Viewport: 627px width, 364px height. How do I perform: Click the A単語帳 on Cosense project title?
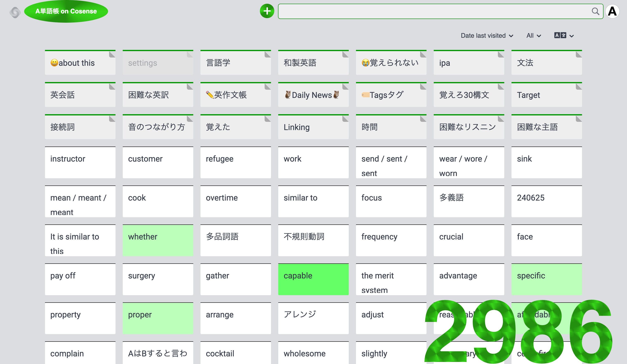tap(66, 11)
